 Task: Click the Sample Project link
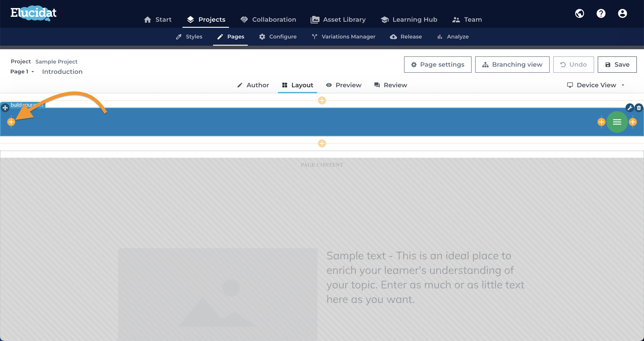pyautogui.click(x=56, y=62)
